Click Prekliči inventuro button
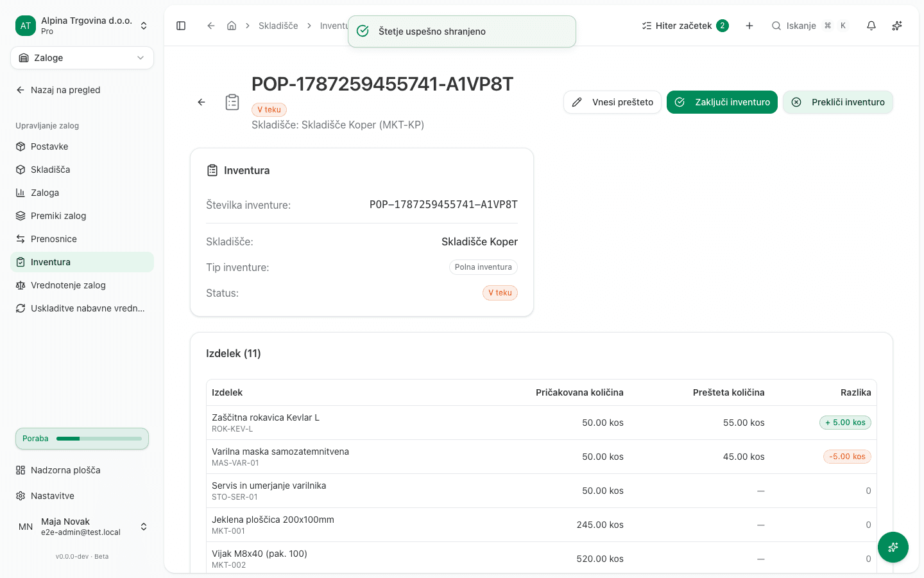924x578 pixels. pos(837,102)
